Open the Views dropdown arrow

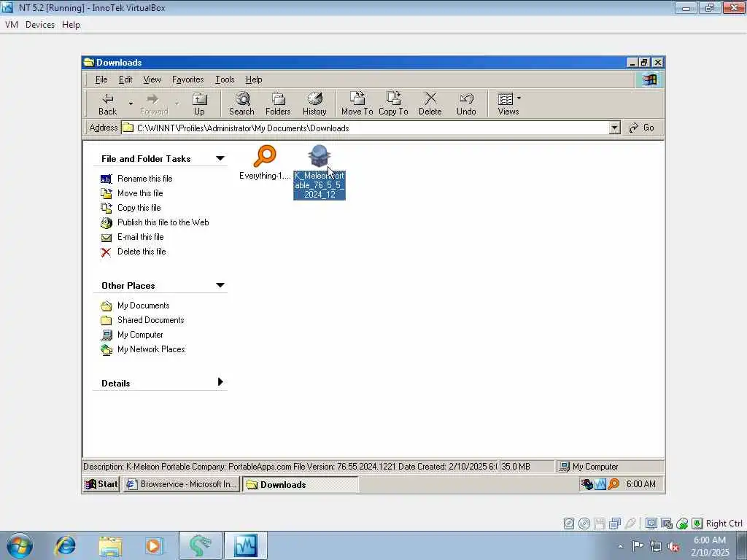click(519, 98)
